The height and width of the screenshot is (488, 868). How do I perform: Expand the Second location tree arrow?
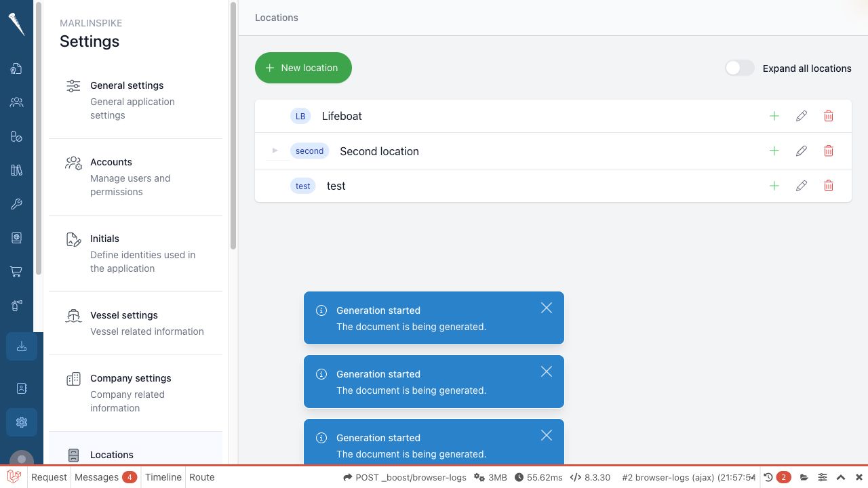point(275,150)
